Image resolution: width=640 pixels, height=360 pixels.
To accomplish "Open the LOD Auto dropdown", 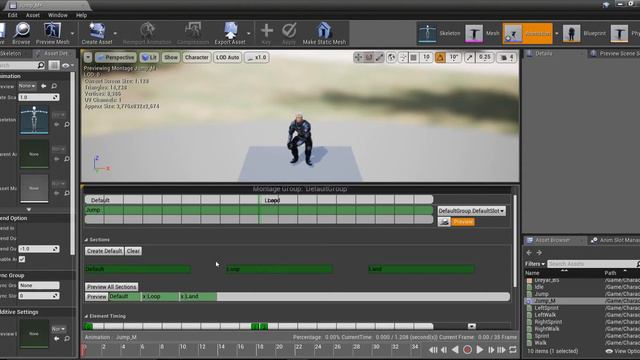I will (228, 58).
